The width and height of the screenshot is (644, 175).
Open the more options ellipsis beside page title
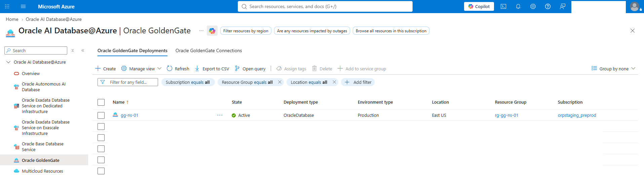(x=201, y=31)
